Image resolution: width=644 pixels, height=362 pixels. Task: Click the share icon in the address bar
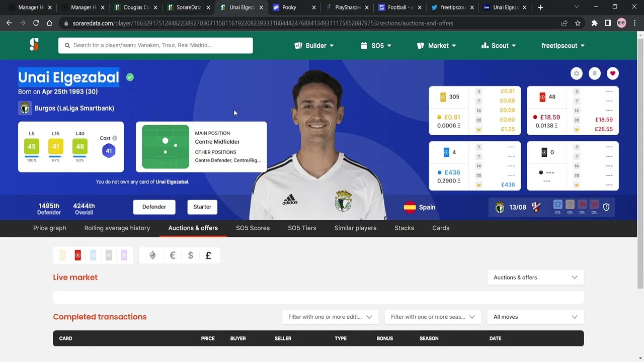coord(564,23)
